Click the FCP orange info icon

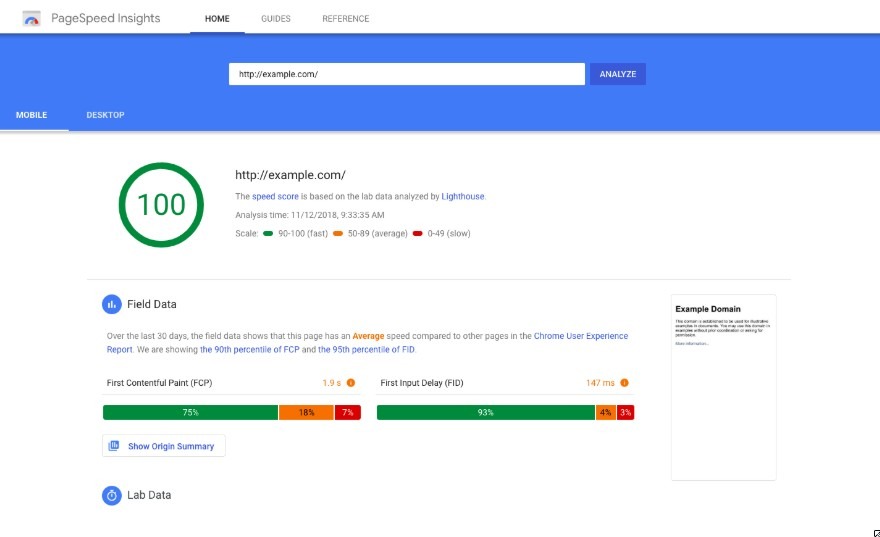(351, 383)
